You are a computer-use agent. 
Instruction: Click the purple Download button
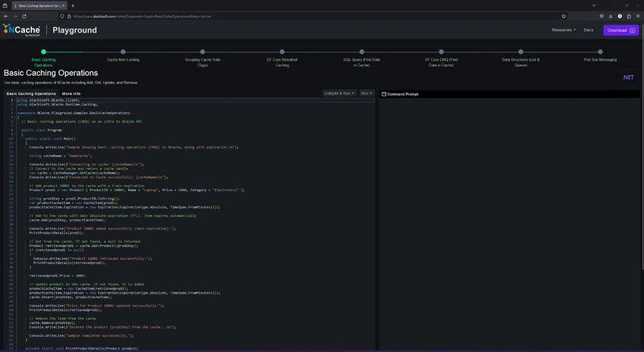(621, 30)
